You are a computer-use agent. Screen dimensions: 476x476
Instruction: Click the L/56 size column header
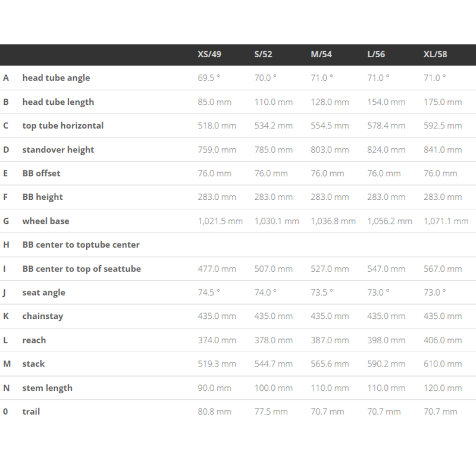point(376,54)
